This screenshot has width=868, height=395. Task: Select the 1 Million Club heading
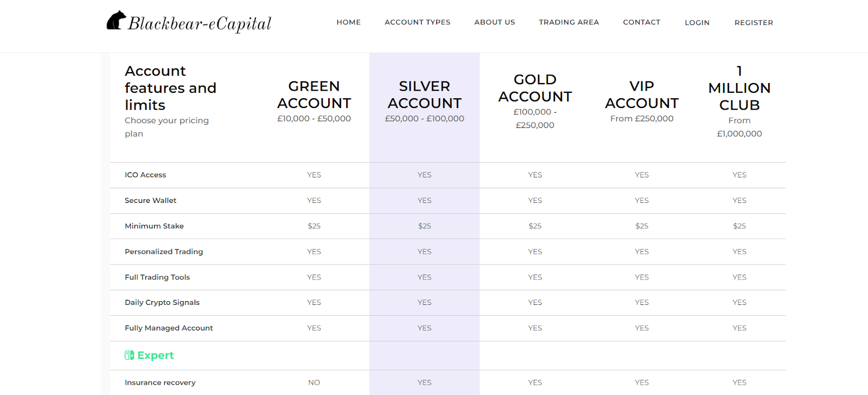pos(739,88)
